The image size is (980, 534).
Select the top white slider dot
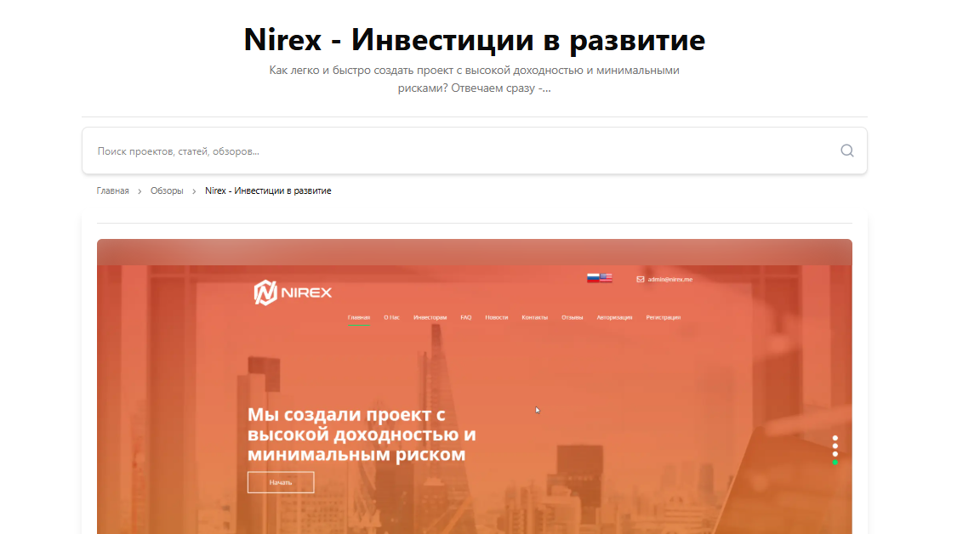[x=835, y=439]
